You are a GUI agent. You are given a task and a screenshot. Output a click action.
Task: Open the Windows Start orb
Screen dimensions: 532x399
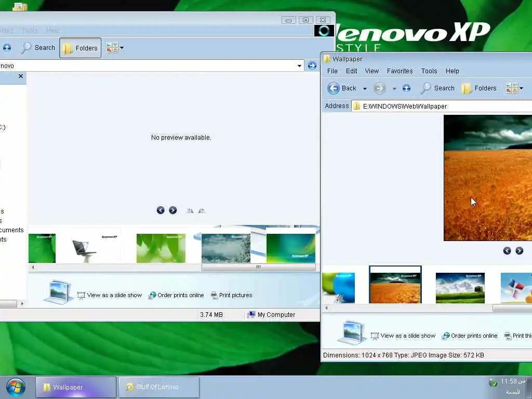tap(16, 388)
